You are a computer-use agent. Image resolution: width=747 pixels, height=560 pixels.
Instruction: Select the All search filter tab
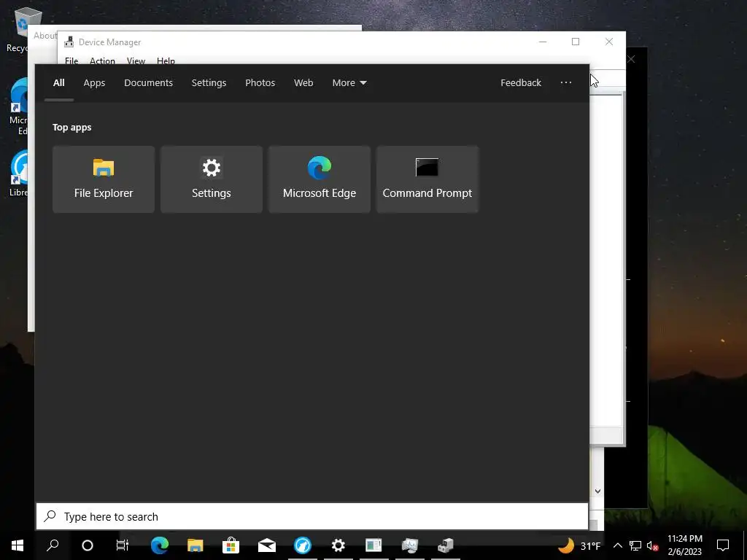(x=58, y=83)
